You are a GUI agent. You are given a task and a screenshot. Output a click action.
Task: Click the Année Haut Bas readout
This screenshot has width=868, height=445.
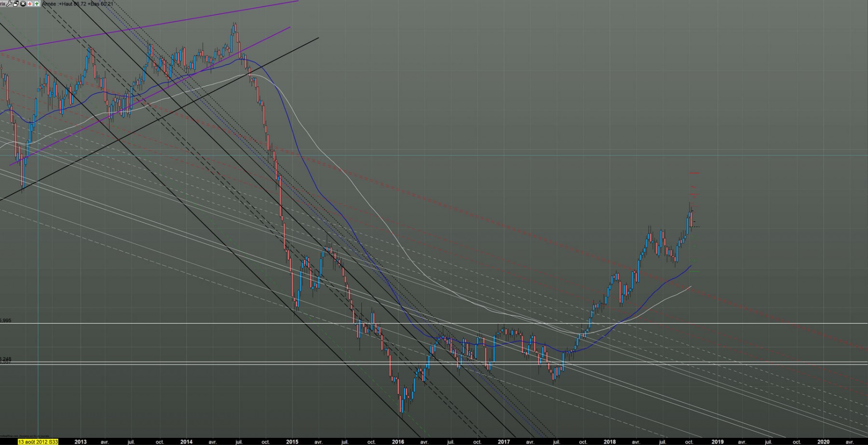tap(78, 4)
